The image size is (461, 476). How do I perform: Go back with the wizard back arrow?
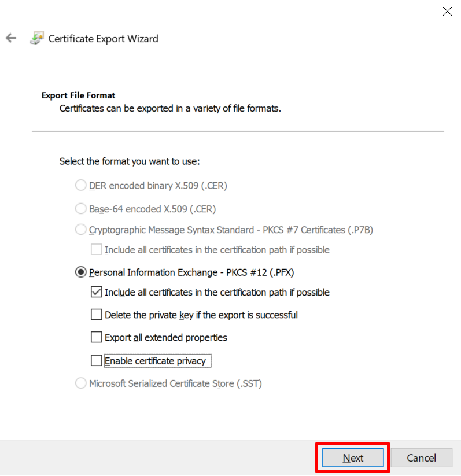point(11,38)
